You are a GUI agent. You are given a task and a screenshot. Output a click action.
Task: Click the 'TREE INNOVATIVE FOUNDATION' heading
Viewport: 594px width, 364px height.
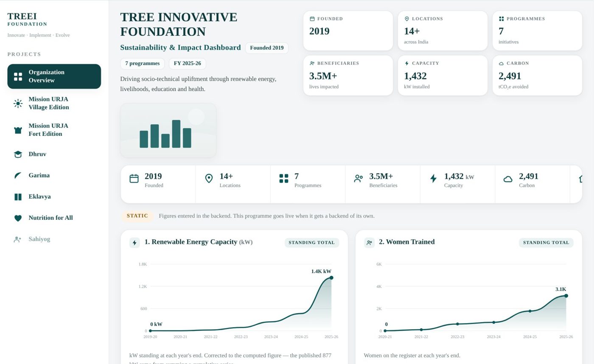click(x=179, y=24)
